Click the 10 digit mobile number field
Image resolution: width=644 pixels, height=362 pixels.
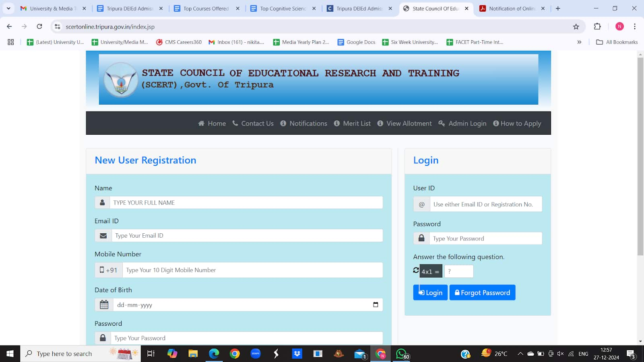coord(252,270)
